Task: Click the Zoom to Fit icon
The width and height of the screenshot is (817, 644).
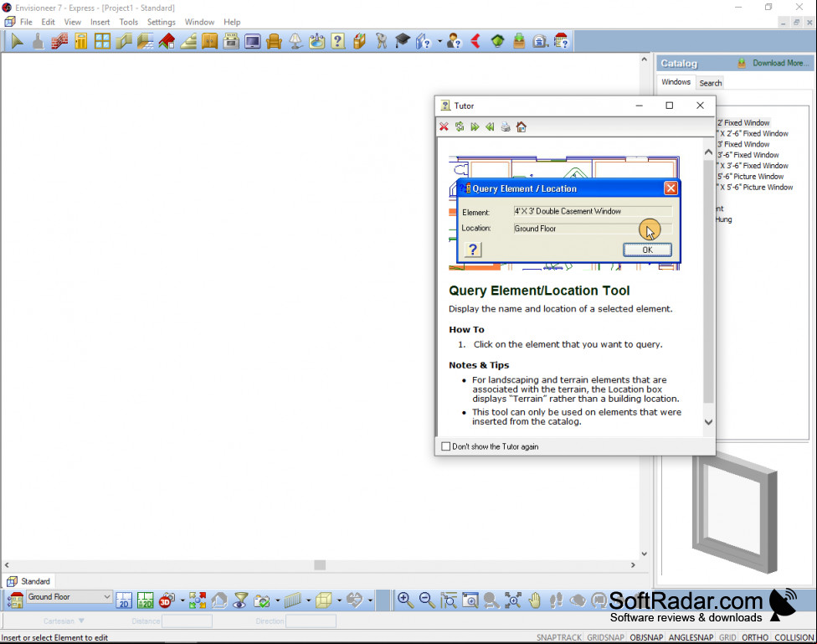Action: [x=512, y=600]
